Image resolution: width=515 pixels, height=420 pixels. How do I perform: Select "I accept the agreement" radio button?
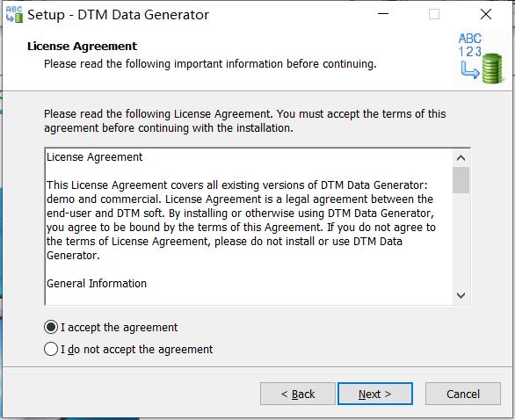pos(51,328)
